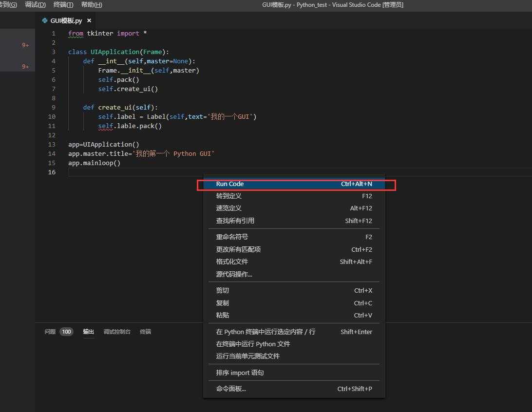Click Frame.__init__ on line 5
This screenshot has width=532, height=412.
pos(124,71)
